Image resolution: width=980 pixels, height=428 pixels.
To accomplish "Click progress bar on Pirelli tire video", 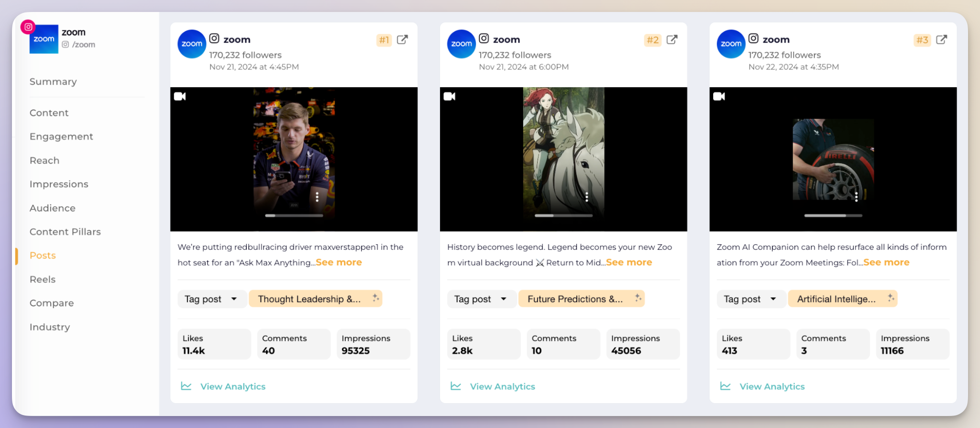I will 833,215.
